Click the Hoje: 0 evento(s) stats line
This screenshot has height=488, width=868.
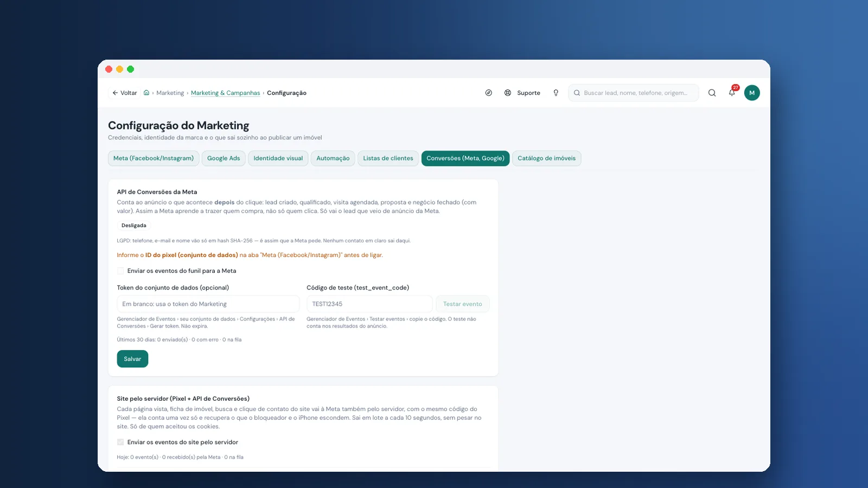click(180, 457)
